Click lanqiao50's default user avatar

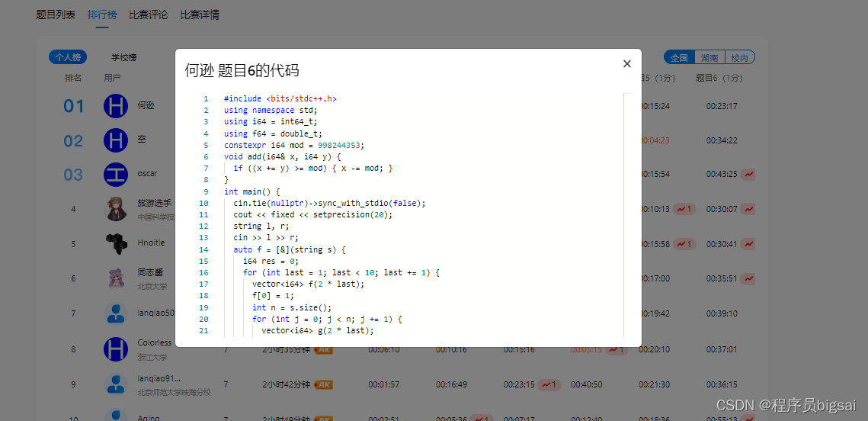[116, 313]
